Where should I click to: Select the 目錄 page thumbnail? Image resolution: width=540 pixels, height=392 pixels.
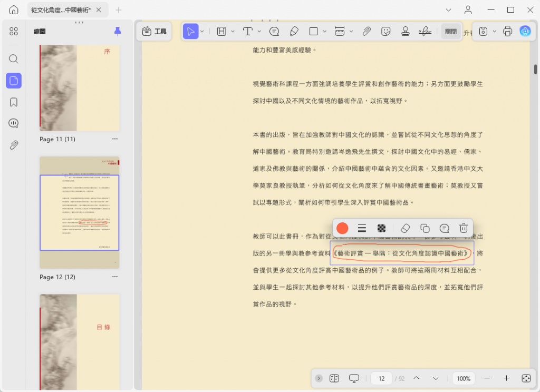80,342
